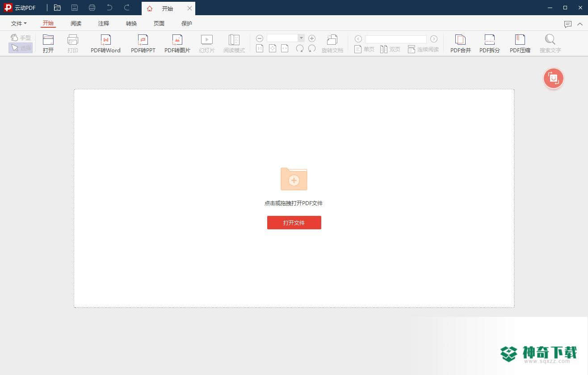Click the zoom percentage input field

(282, 38)
